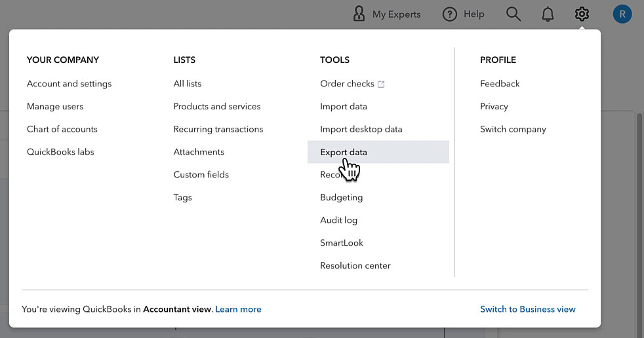
Task: Open Privacy under Profile
Action: coord(494,106)
